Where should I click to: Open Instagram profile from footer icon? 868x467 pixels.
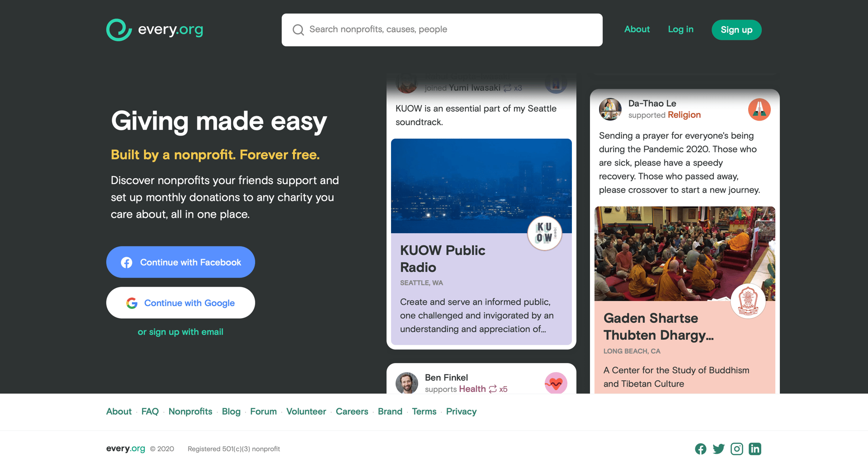click(736, 449)
